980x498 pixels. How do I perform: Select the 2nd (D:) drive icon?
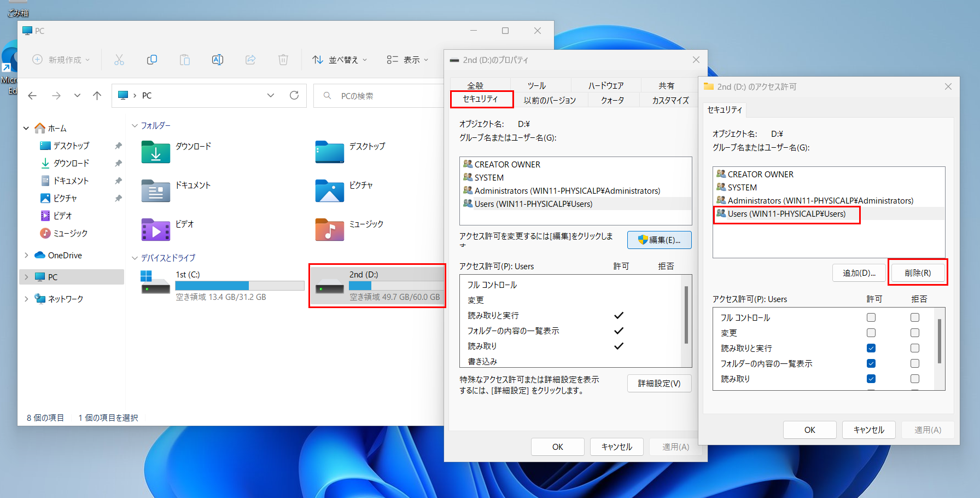coord(330,286)
